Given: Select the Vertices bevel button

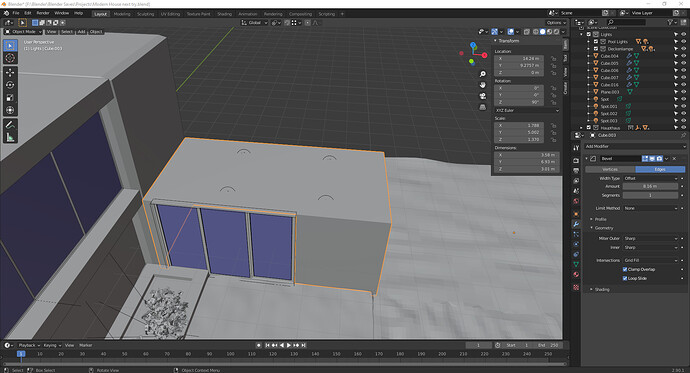Looking at the screenshot, I should click(610, 169).
